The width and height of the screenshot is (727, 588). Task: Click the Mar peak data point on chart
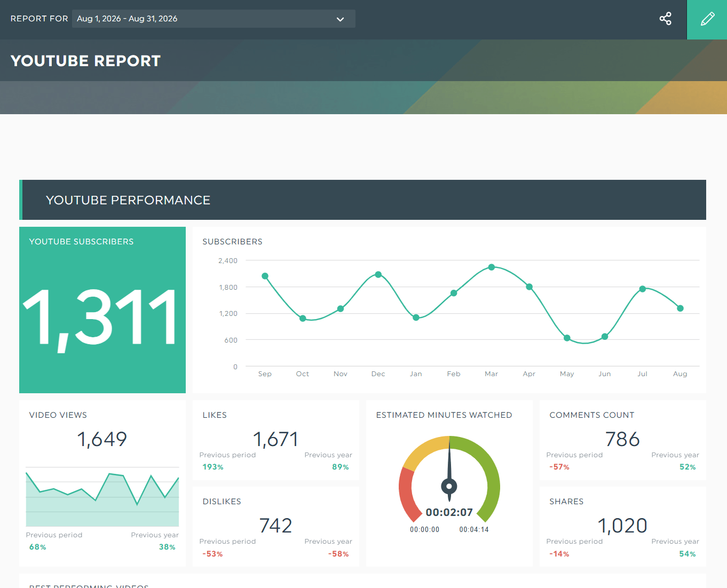click(492, 267)
